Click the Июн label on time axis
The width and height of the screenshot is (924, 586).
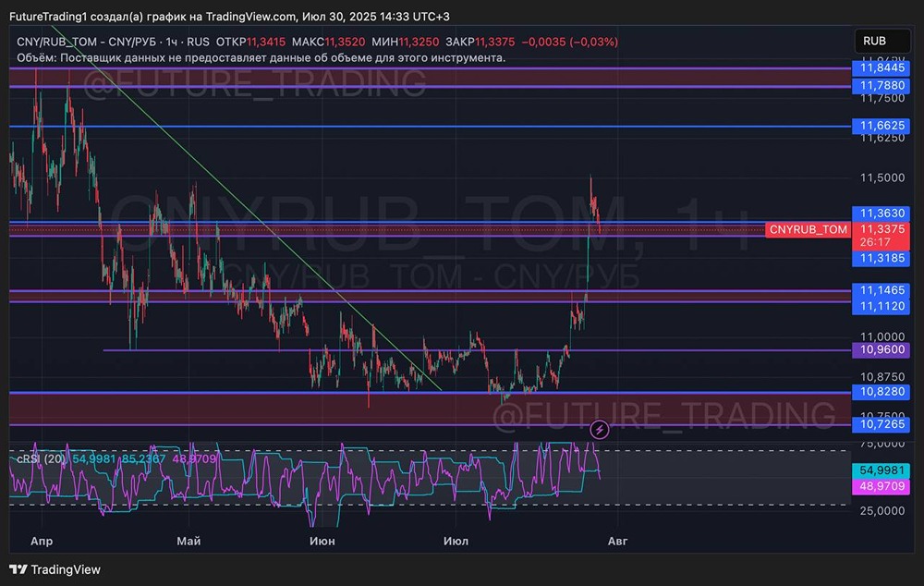click(x=322, y=541)
